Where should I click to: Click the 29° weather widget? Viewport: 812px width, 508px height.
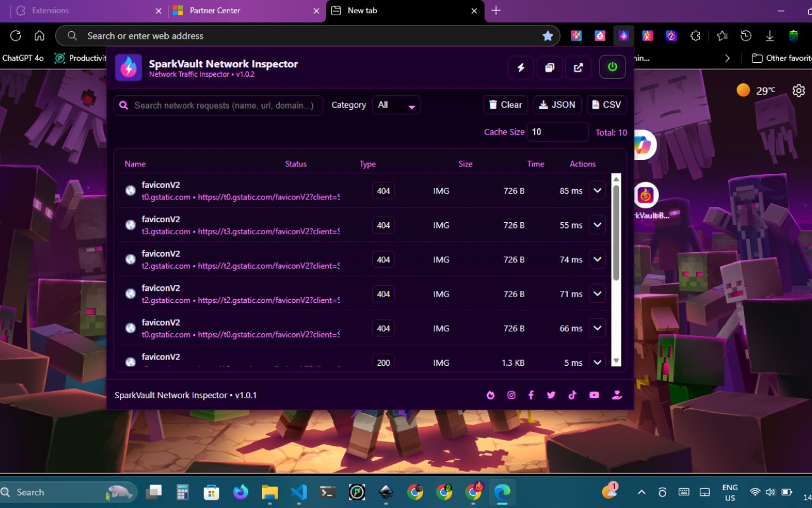pyautogui.click(x=756, y=91)
